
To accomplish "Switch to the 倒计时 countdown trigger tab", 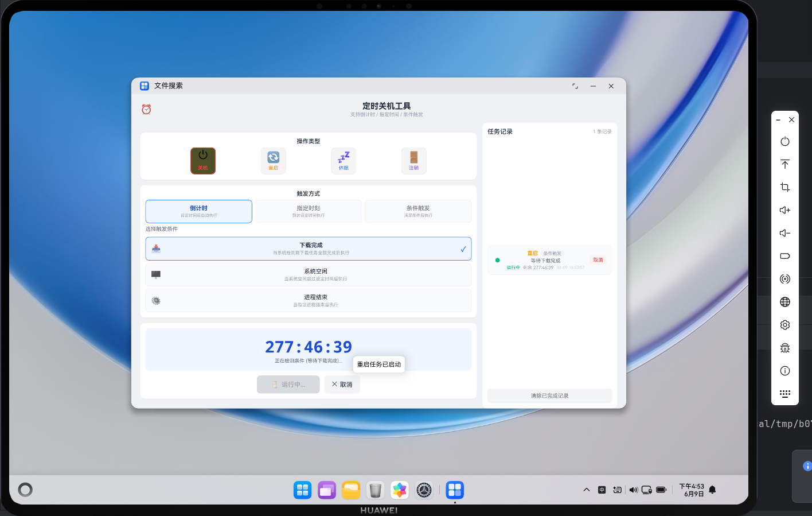I will click(198, 211).
